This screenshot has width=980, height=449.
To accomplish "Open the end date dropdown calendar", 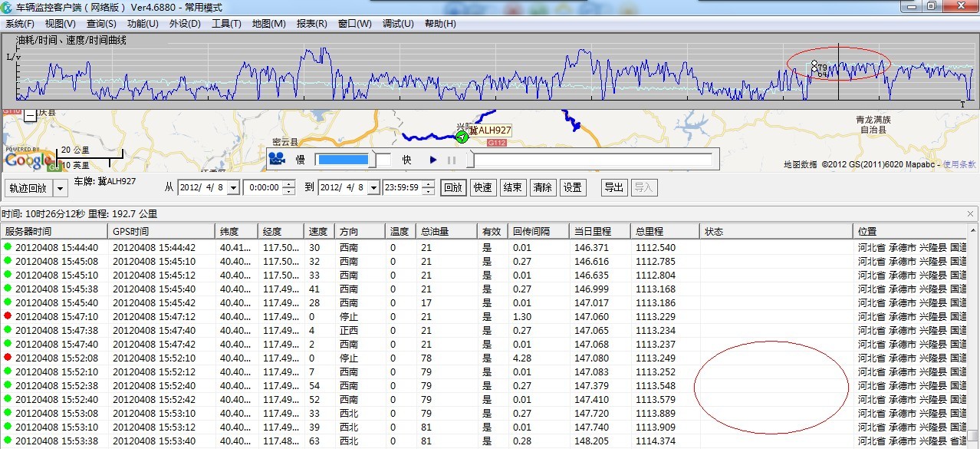I will pos(373,188).
